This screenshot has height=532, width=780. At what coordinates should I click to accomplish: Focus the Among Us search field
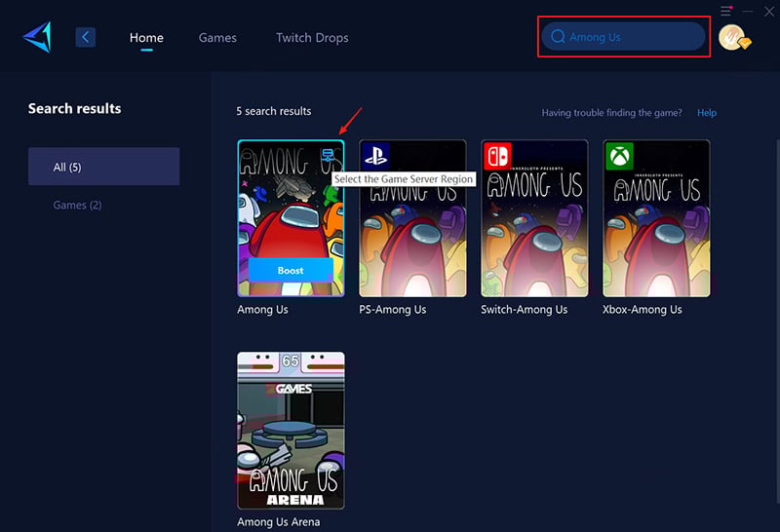(623, 37)
